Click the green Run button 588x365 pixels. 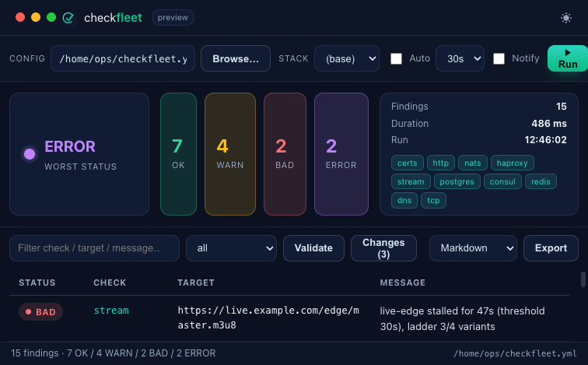[568, 58]
